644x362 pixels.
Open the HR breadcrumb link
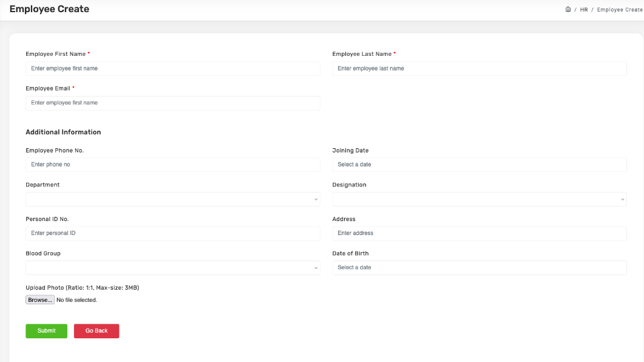point(584,10)
